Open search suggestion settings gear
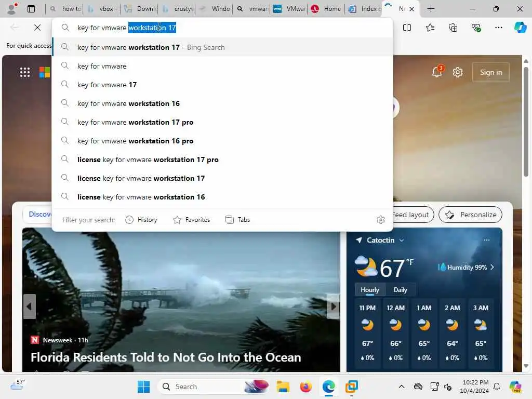 [x=381, y=220]
